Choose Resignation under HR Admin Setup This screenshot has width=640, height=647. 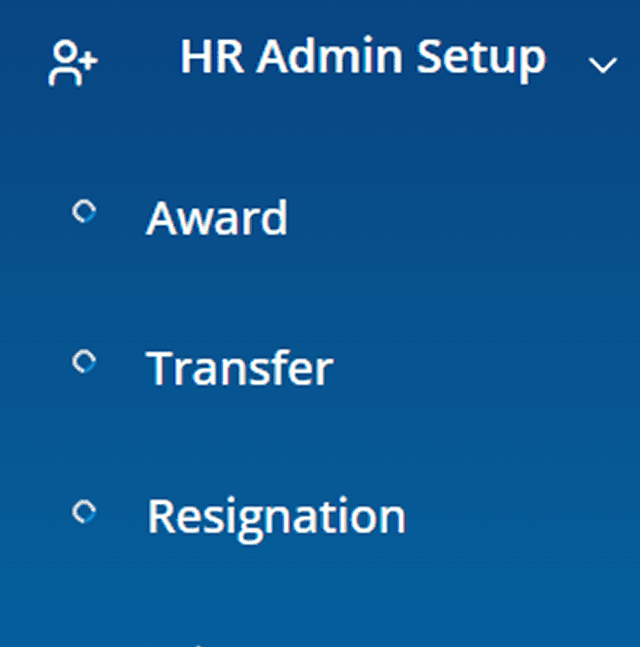pos(276,517)
